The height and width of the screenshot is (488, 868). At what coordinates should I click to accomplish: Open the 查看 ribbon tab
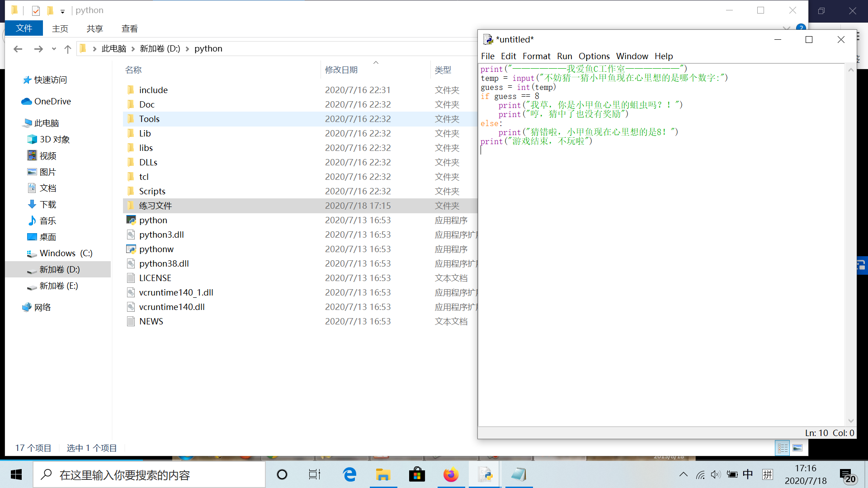point(130,28)
